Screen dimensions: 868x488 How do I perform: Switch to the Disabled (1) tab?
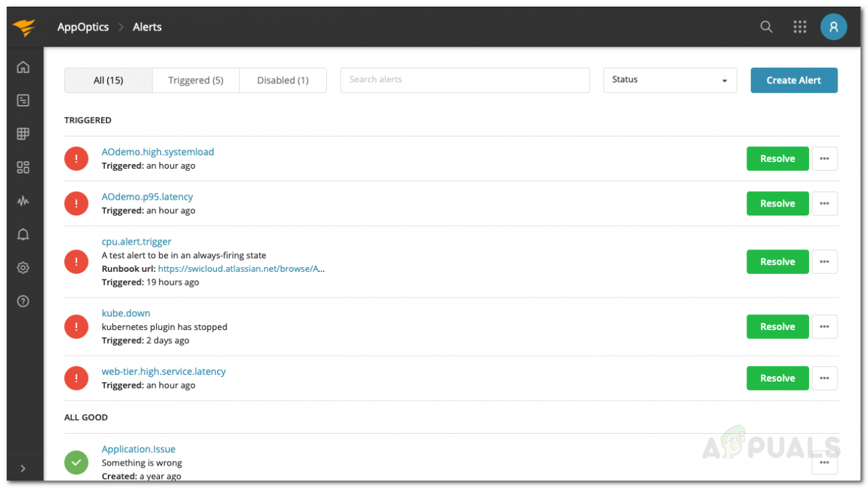pos(283,80)
